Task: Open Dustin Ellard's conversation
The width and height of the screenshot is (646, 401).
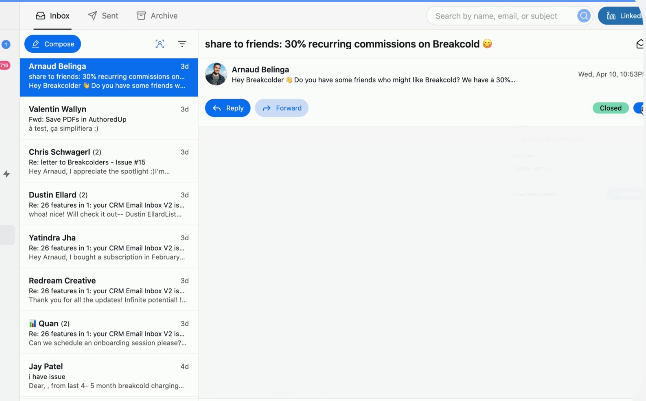Action: (109, 204)
